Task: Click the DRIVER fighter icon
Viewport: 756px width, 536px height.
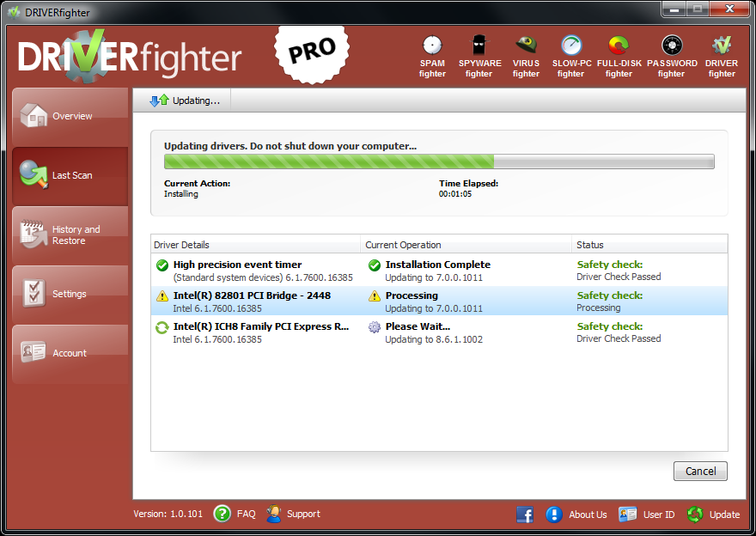Action: pos(721,46)
